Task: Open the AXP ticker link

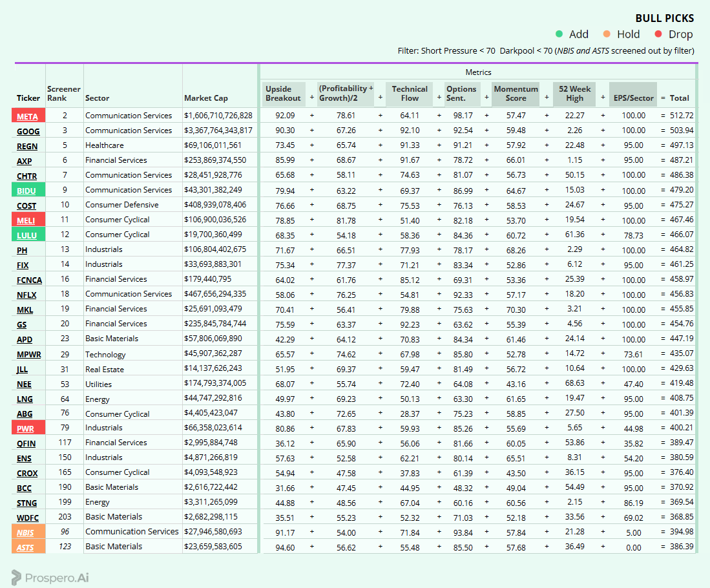Action: tap(25, 162)
